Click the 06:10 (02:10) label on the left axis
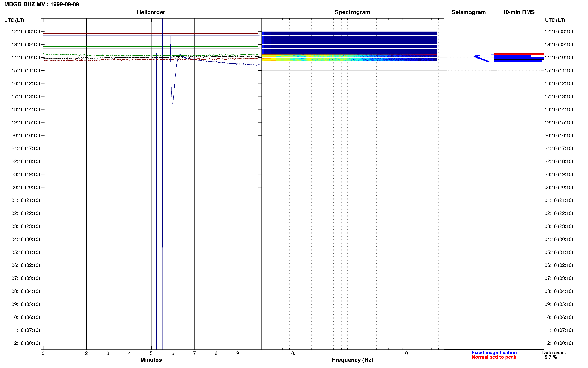The height and width of the screenshot is (368, 588). click(26, 265)
